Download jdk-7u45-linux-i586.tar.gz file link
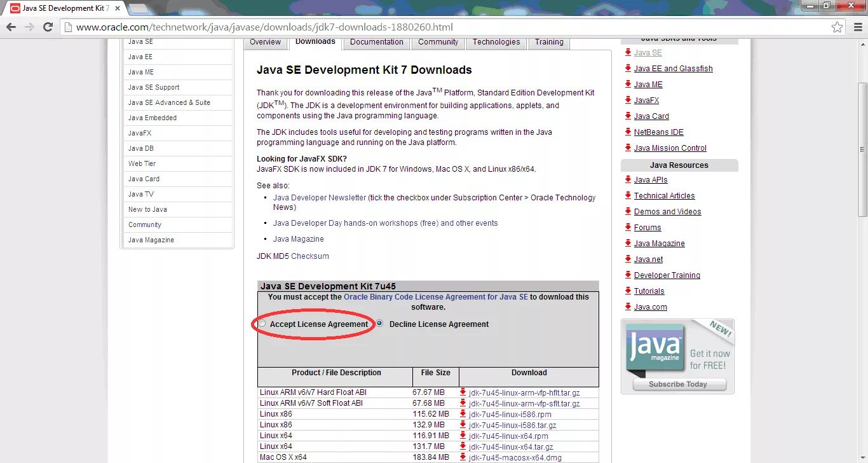Image resolution: width=868 pixels, height=463 pixels. [x=513, y=425]
